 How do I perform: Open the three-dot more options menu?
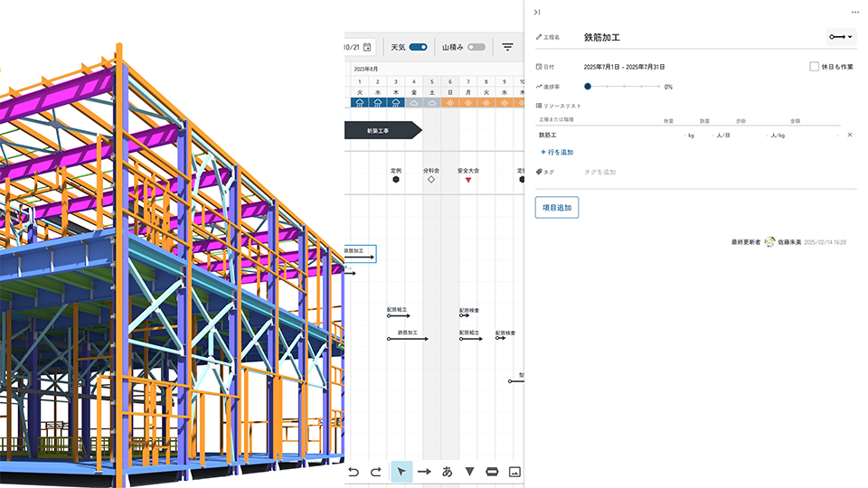point(855,12)
